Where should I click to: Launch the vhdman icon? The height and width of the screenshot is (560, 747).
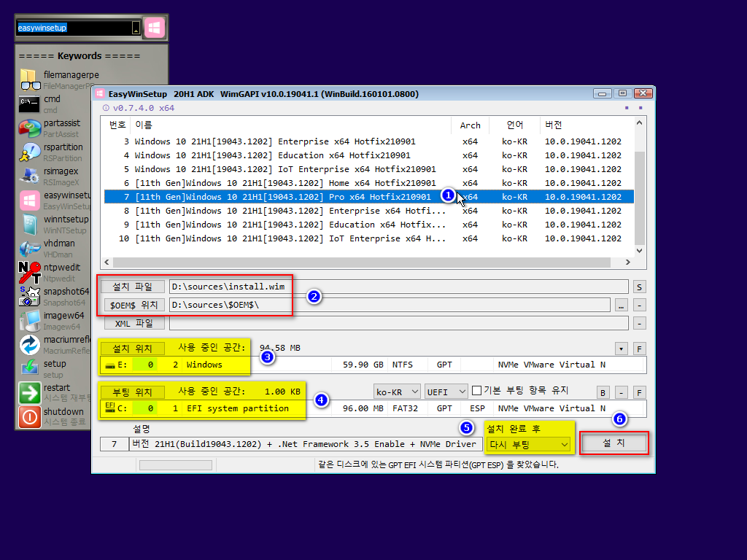click(29, 249)
